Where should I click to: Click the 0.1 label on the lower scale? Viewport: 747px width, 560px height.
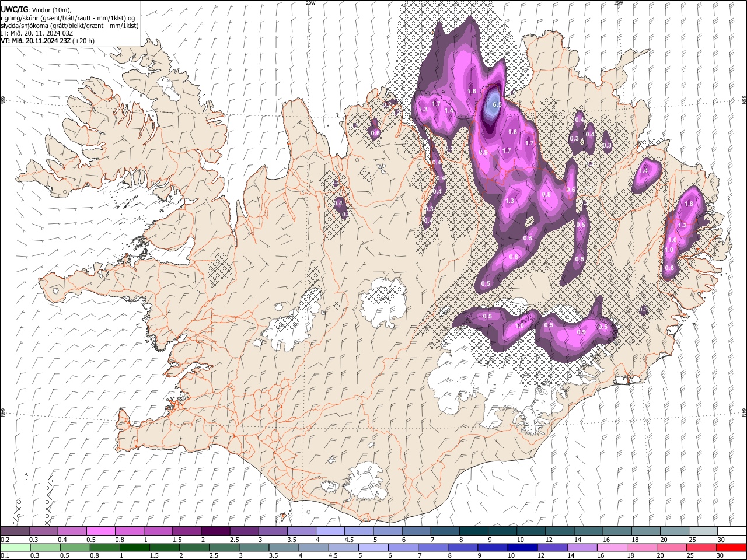pos(5,556)
